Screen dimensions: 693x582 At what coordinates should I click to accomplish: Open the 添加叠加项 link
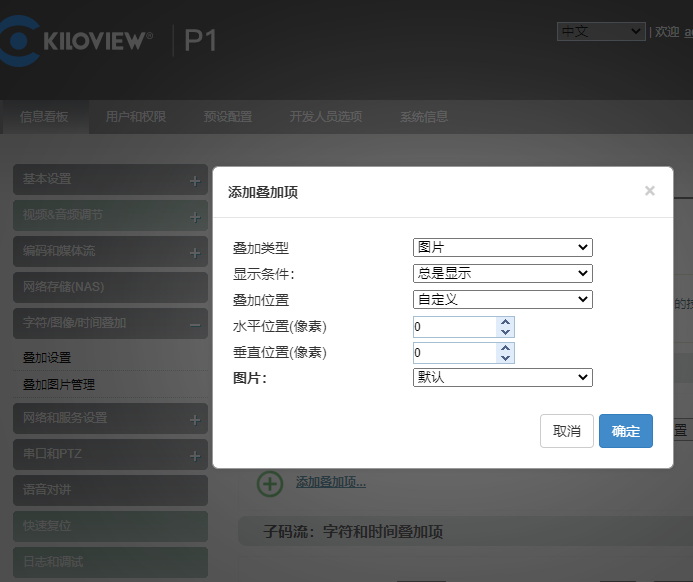click(x=330, y=483)
